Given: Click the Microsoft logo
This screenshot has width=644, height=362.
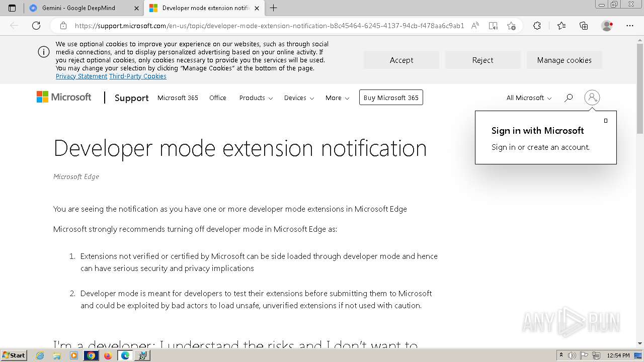Looking at the screenshot, I should tap(64, 97).
